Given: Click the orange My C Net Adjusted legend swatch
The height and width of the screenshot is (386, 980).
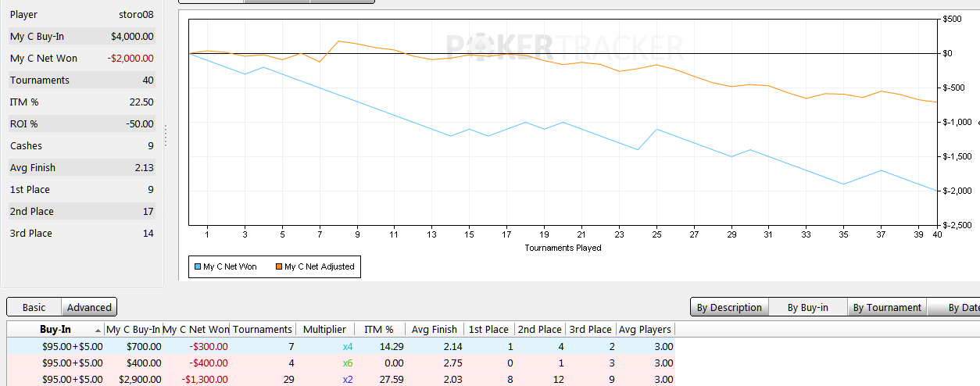Looking at the screenshot, I should click(277, 267).
